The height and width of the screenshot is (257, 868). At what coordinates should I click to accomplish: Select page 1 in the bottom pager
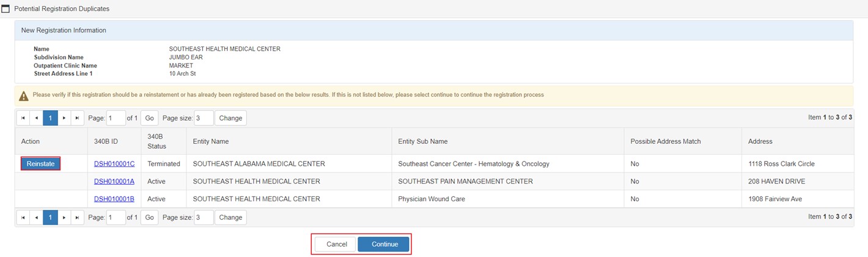coord(50,217)
